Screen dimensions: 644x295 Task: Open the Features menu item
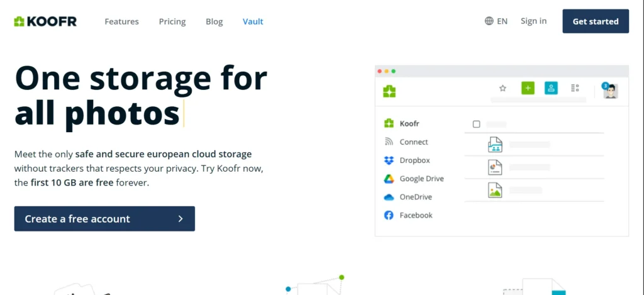(121, 21)
